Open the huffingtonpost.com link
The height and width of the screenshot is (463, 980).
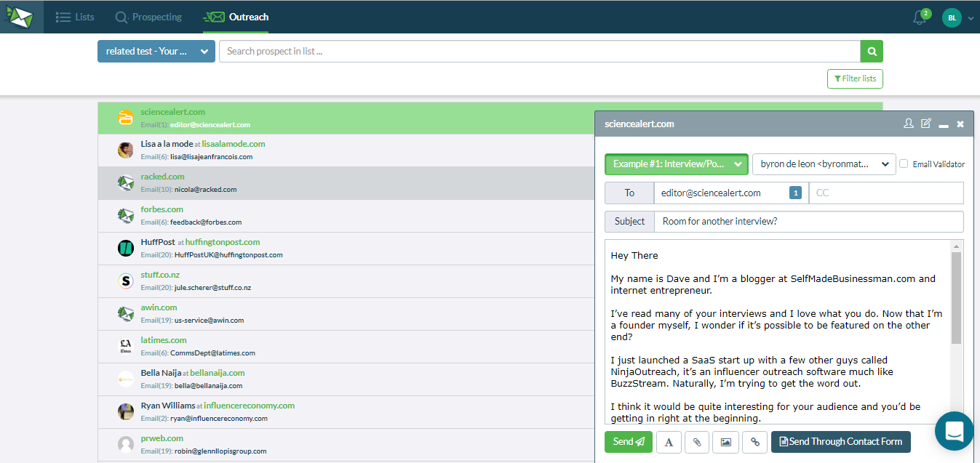223,242
